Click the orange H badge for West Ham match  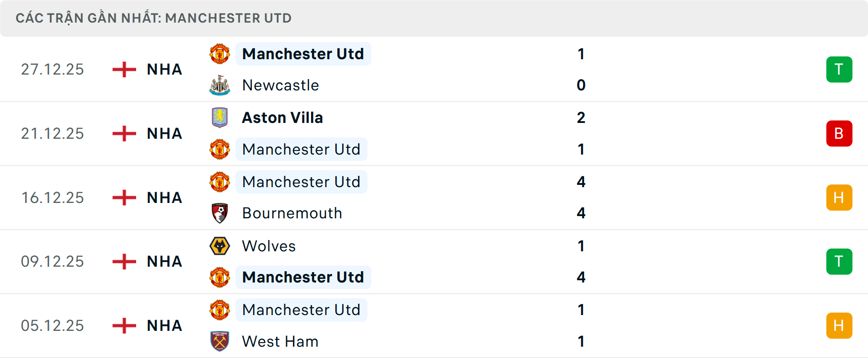pyautogui.click(x=839, y=325)
